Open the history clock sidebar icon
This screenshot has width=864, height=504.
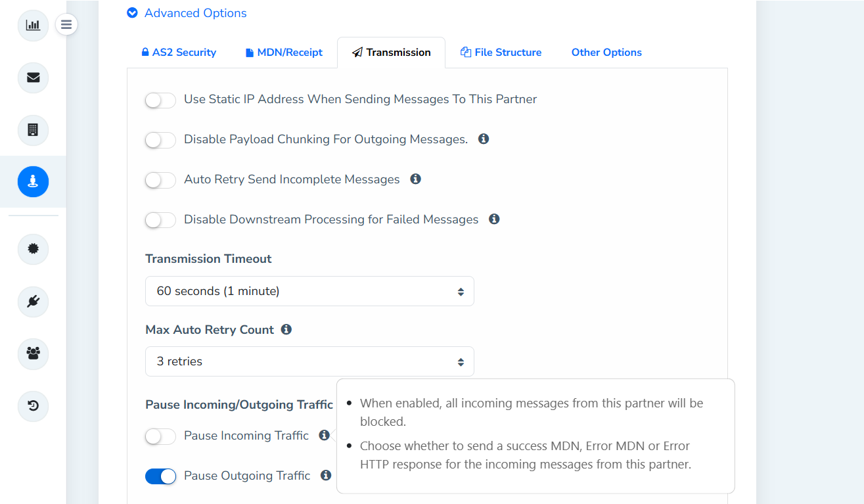tap(33, 405)
